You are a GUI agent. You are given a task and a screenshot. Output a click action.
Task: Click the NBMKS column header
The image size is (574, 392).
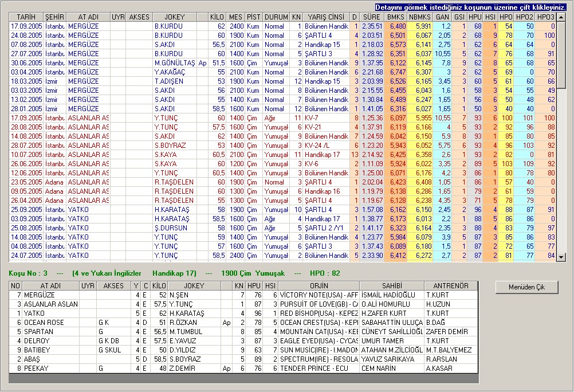419,17
